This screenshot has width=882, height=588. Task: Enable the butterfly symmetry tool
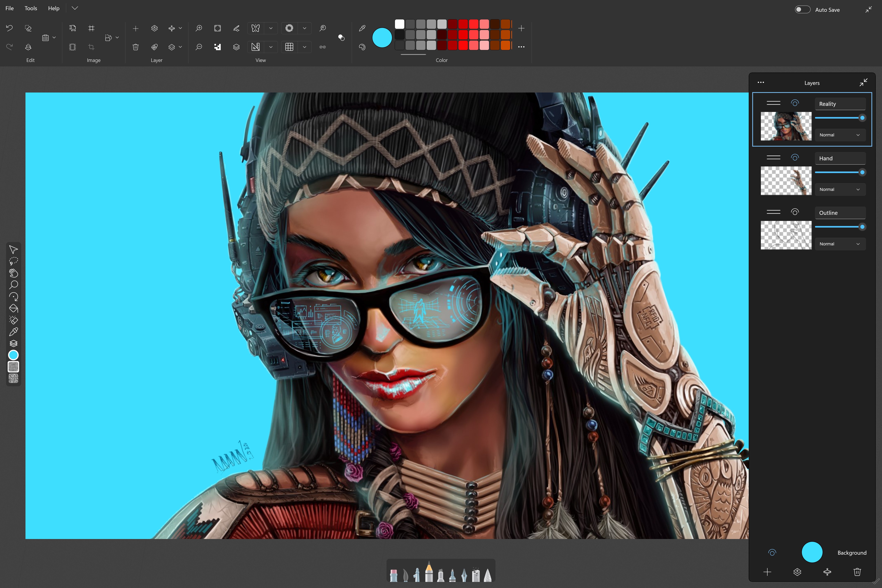pos(255,28)
